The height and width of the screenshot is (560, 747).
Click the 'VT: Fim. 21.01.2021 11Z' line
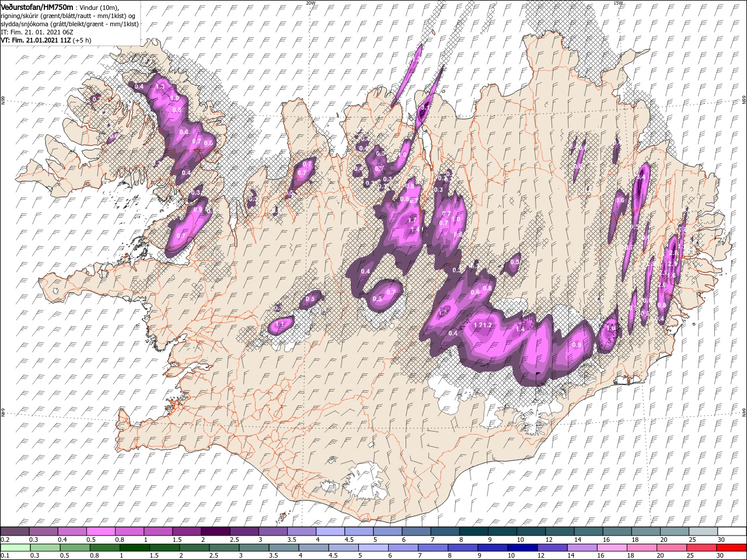(x=36, y=41)
